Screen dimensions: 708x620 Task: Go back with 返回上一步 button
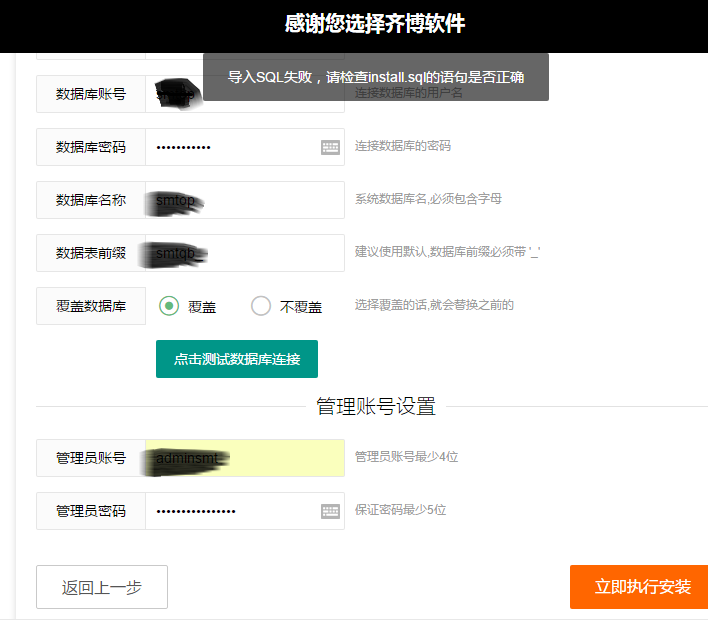click(102, 587)
